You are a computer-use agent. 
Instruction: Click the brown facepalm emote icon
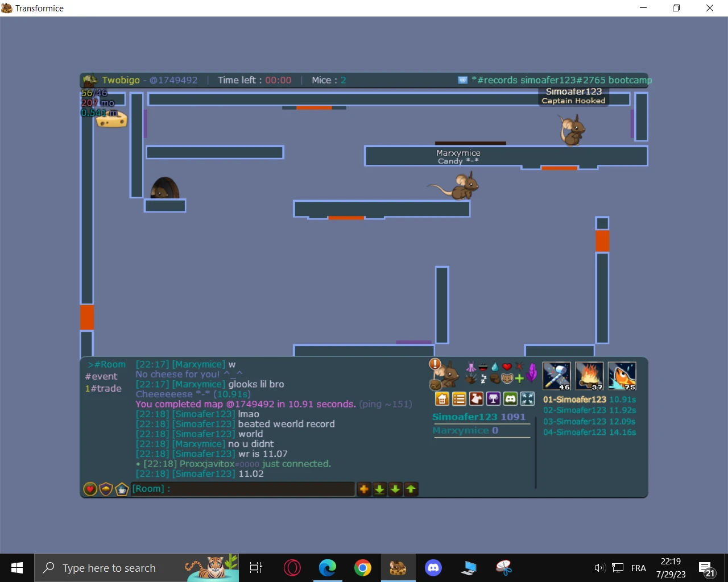point(495,379)
